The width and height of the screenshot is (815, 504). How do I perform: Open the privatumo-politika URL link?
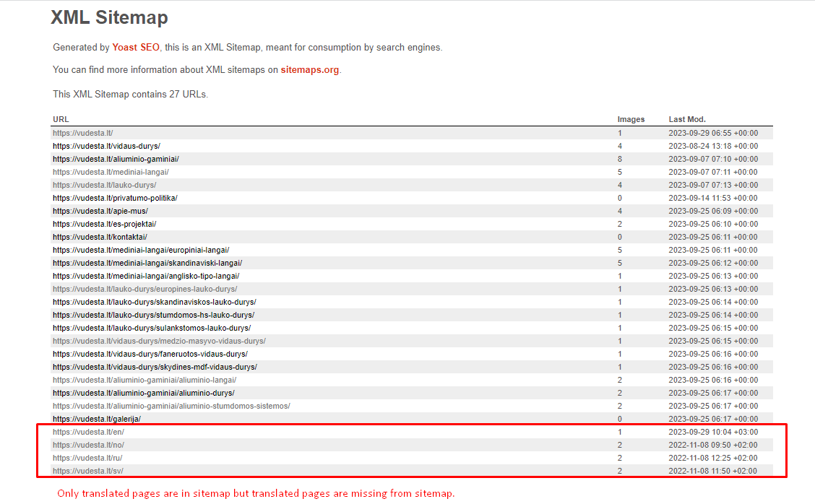click(x=115, y=198)
